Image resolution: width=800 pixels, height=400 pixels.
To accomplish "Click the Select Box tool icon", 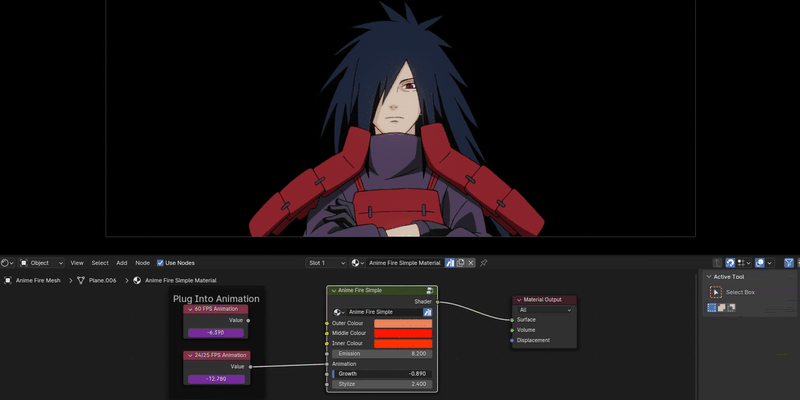I will click(716, 292).
